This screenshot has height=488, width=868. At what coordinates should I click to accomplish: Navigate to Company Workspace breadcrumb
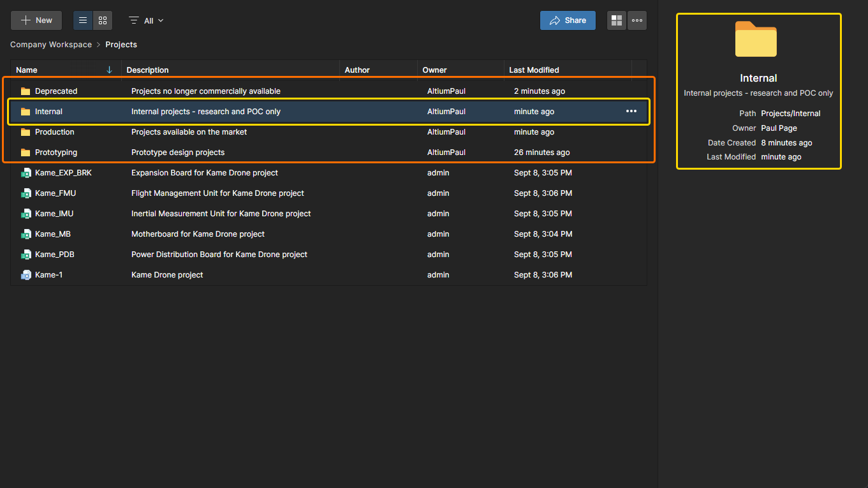(50, 45)
